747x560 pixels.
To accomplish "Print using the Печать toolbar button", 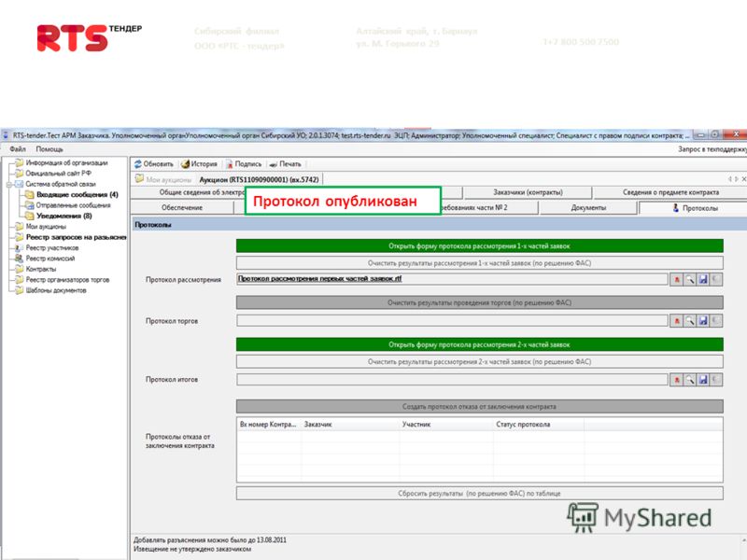I will point(286,164).
